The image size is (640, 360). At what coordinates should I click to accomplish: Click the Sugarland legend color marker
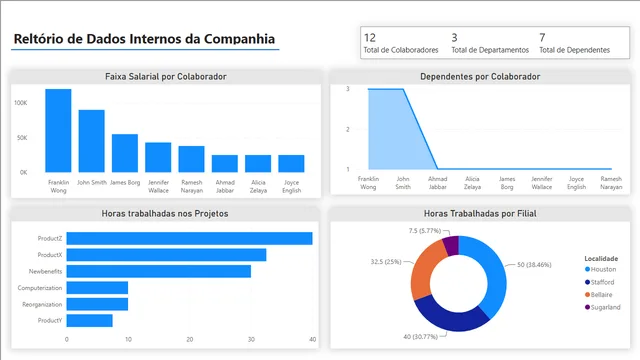point(587,307)
